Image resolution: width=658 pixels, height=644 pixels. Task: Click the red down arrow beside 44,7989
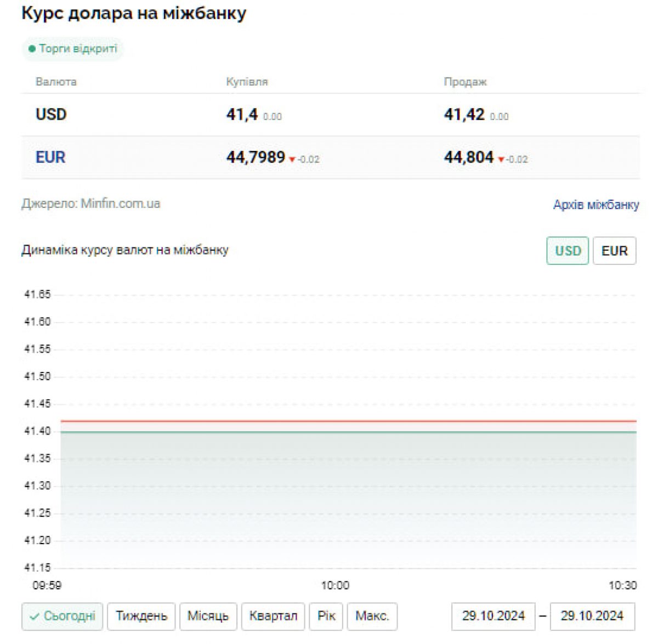[292, 160]
